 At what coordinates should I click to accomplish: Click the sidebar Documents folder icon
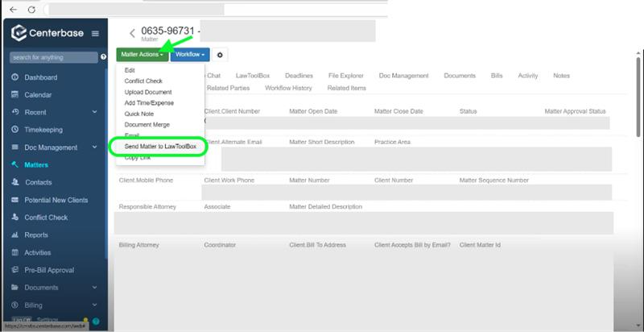tap(15, 288)
